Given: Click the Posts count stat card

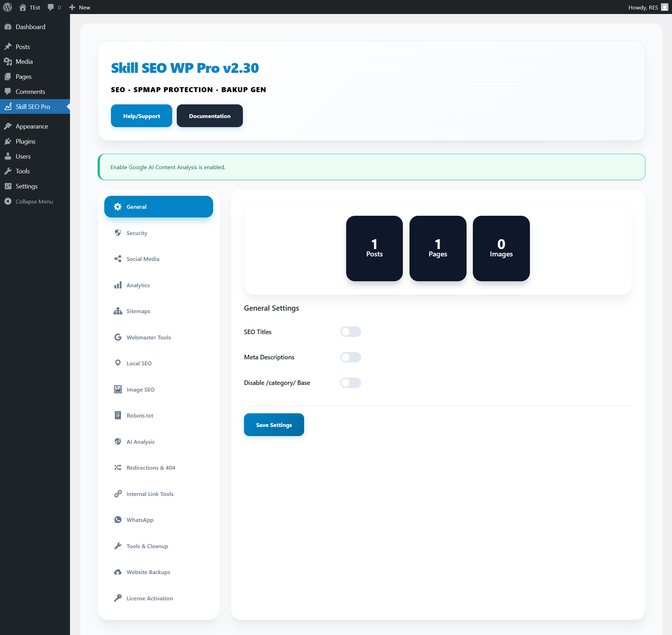Looking at the screenshot, I should [374, 248].
